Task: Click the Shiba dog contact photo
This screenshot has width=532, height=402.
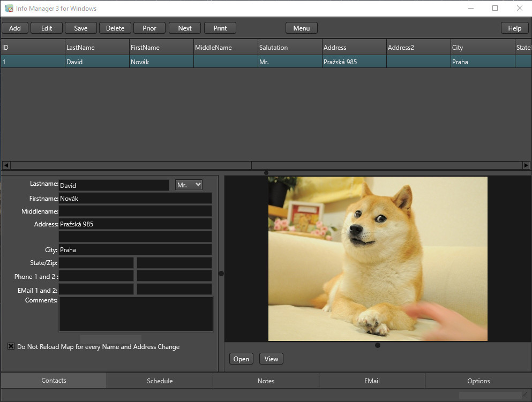Action: coord(378,259)
